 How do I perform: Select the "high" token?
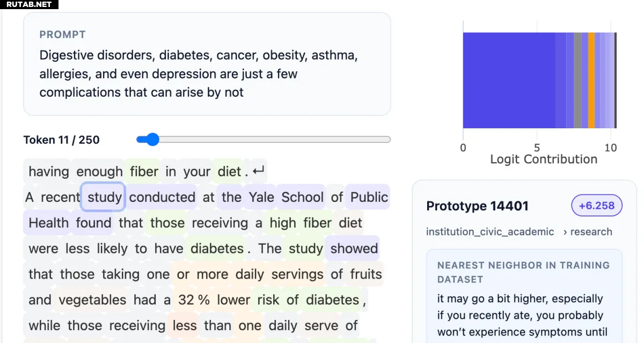283,223
